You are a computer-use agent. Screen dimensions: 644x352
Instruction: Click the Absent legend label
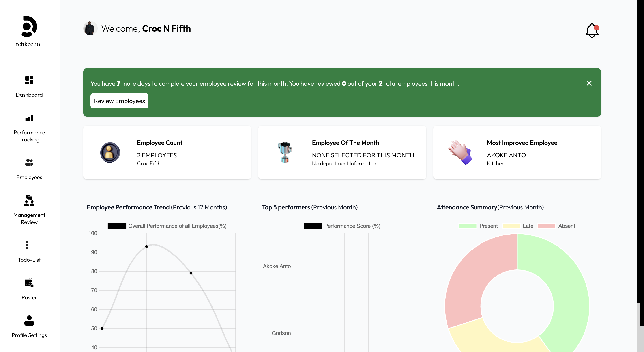(567, 226)
